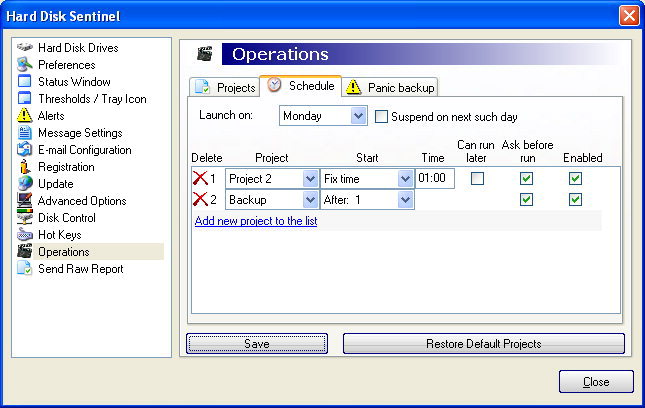This screenshot has width=645, height=408.
Task: Open the Backup project dropdown
Action: pyautogui.click(x=310, y=200)
